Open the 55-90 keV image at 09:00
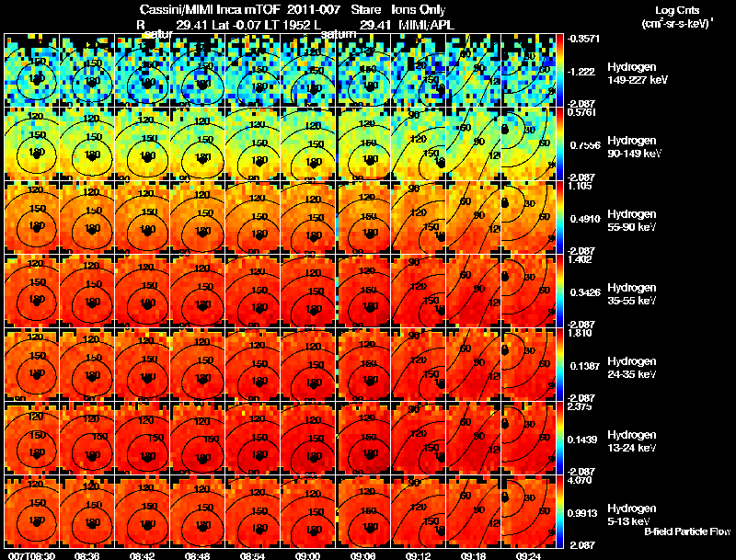 308,218
